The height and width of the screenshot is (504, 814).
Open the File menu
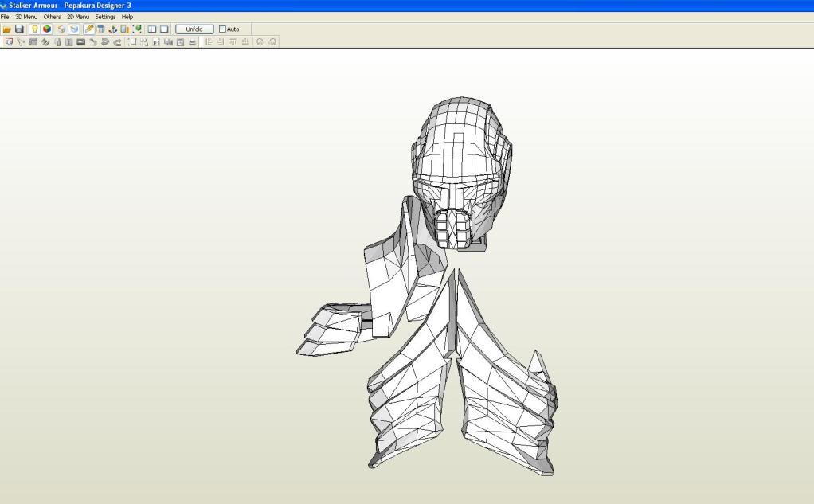(6, 17)
